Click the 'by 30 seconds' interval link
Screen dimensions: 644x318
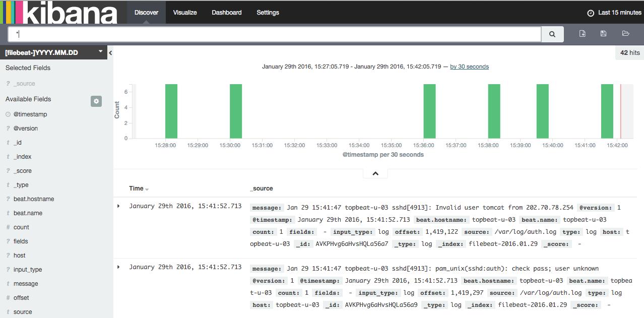pyautogui.click(x=469, y=67)
